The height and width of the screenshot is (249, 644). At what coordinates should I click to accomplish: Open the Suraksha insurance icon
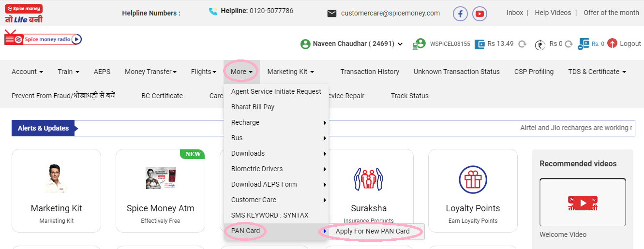369,179
